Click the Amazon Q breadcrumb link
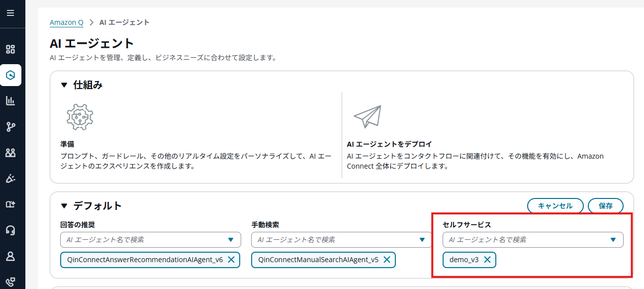 (67, 22)
